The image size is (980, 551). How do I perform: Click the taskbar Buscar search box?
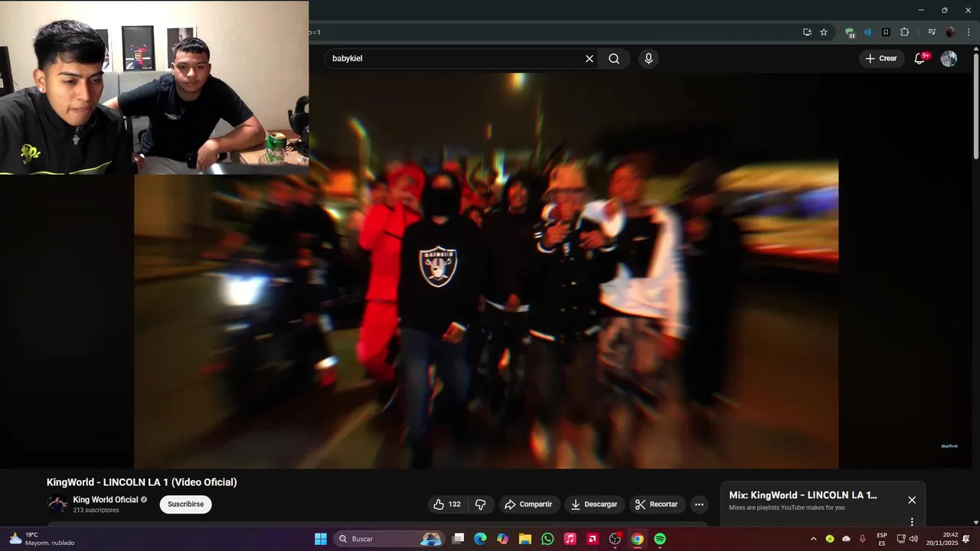(390, 539)
